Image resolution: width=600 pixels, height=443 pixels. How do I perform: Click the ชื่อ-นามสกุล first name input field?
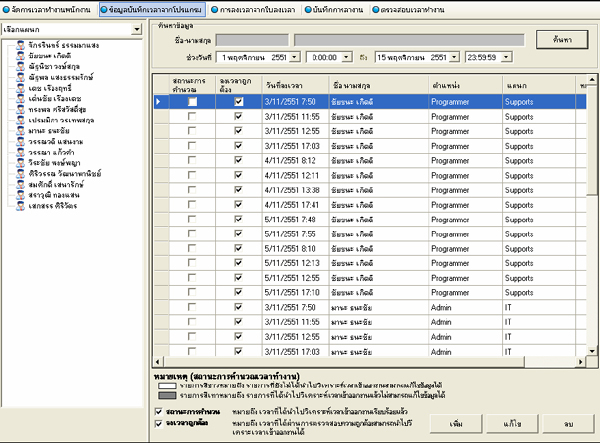250,40
